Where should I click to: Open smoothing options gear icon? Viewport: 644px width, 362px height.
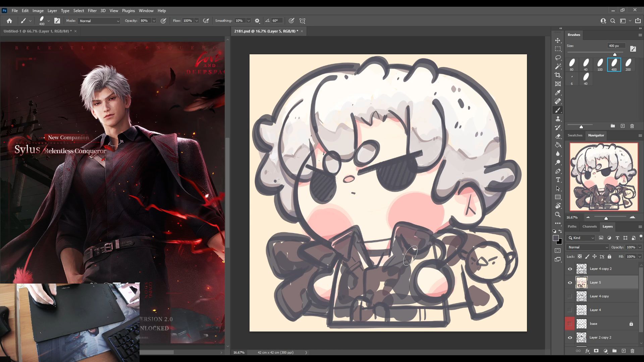[x=257, y=21]
